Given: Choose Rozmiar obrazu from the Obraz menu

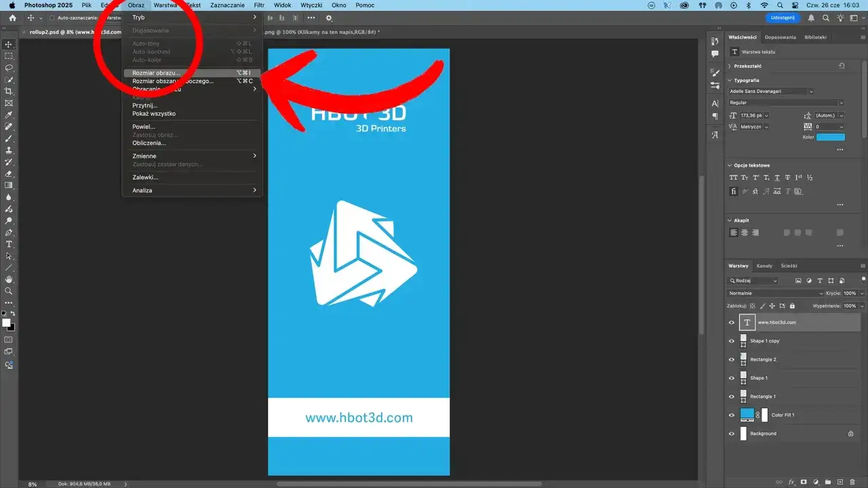Looking at the screenshot, I should pyautogui.click(x=156, y=73).
